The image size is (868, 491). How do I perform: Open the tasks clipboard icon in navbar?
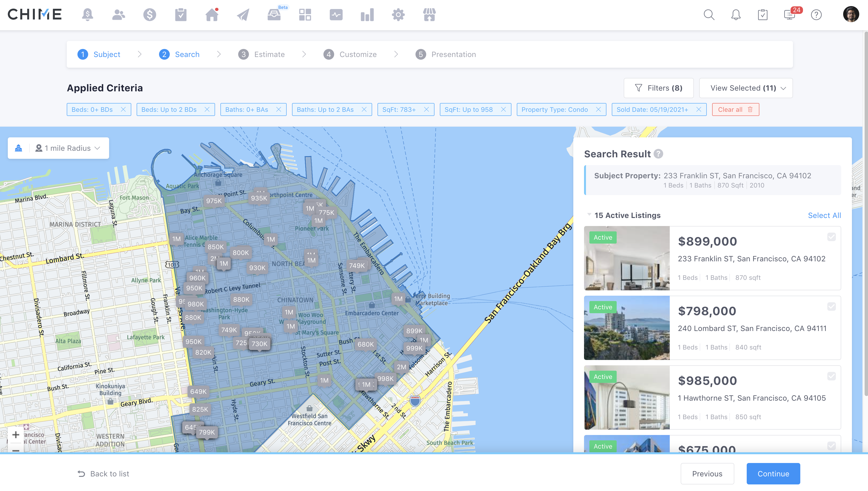tap(181, 15)
